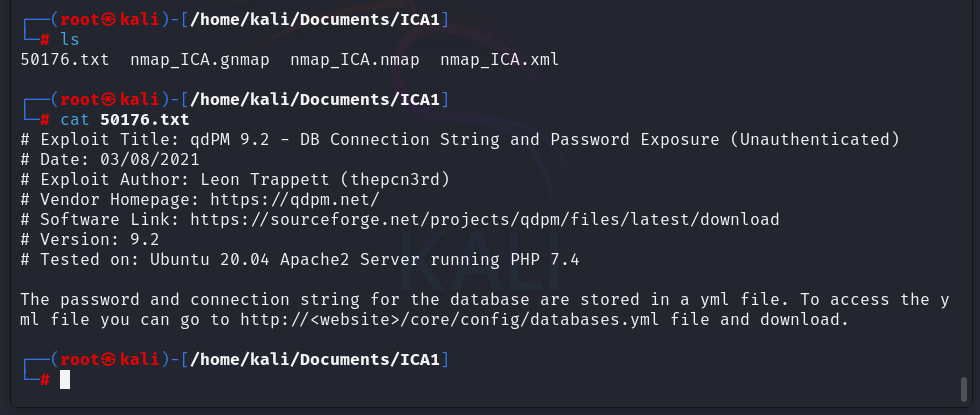The height and width of the screenshot is (415, 980).
Task: Click the blinking terminal cursor block
Action: point(65,379)
